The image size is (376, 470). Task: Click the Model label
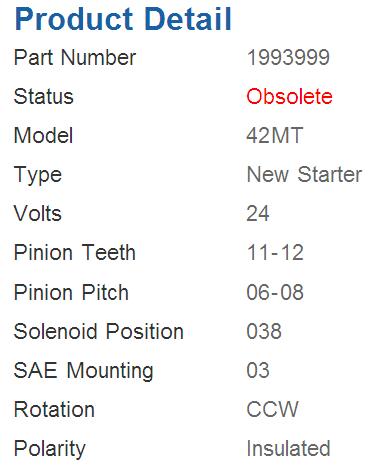[x=43, y=136]
